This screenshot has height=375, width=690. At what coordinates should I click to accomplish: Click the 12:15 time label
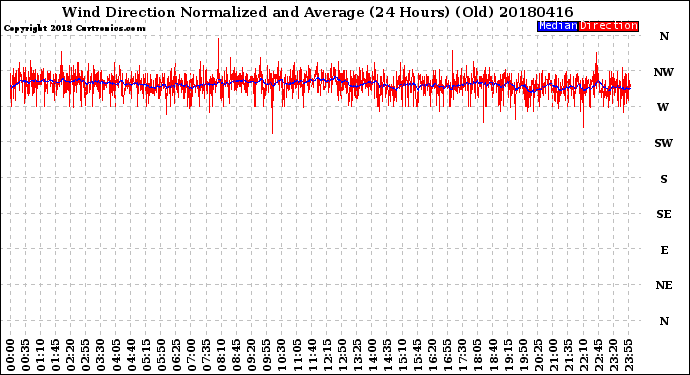point(327,355)
